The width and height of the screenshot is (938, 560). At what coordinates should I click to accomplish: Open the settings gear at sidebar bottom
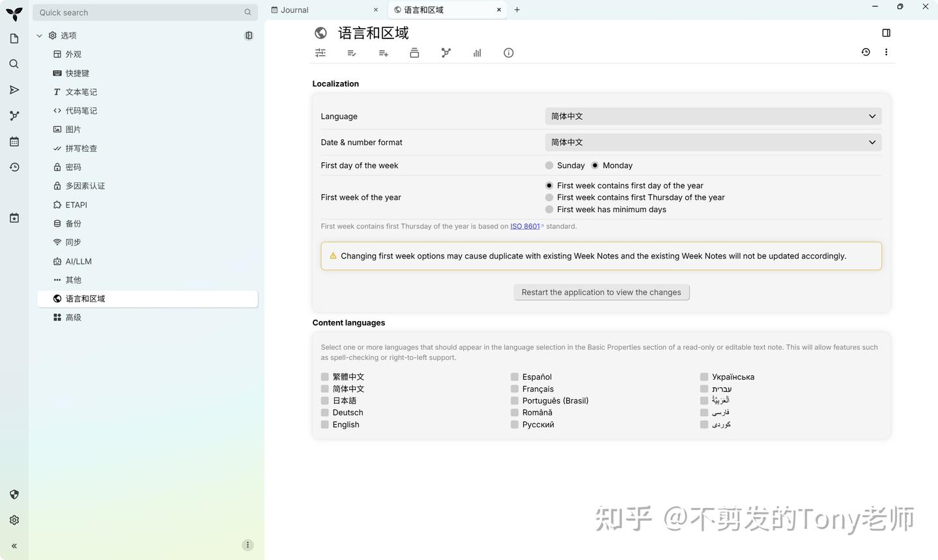click(x=14, y=520)
